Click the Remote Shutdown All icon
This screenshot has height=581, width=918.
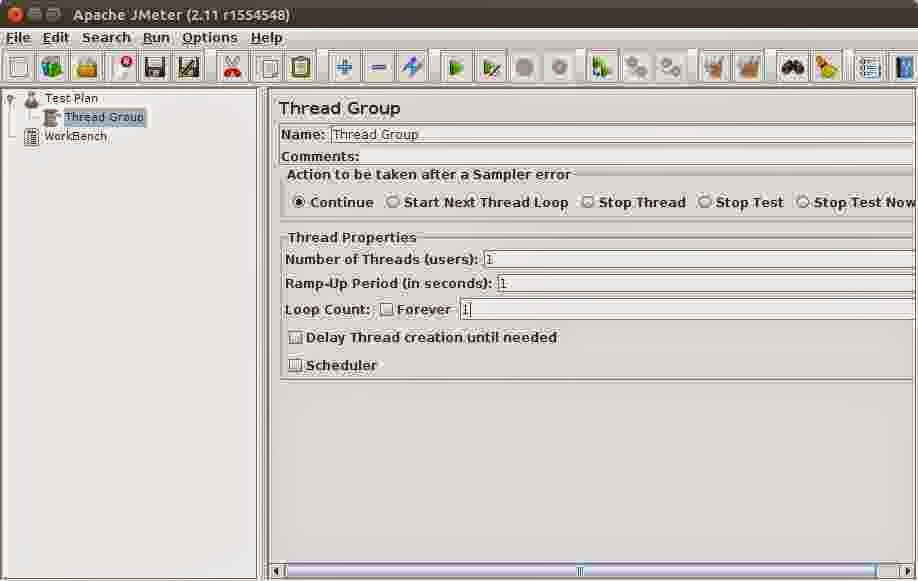click(x=670, y=68)
